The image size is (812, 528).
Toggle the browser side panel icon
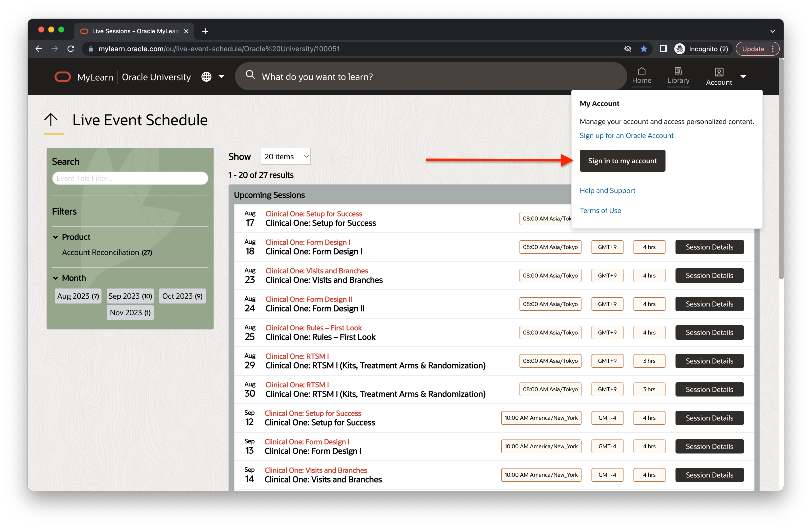[664, 49]
